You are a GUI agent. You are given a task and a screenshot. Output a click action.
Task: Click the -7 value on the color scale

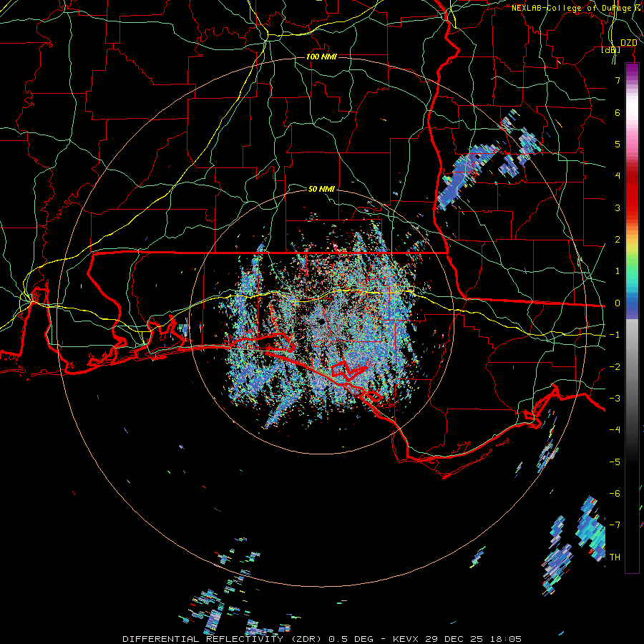click(x=615, y=525)
